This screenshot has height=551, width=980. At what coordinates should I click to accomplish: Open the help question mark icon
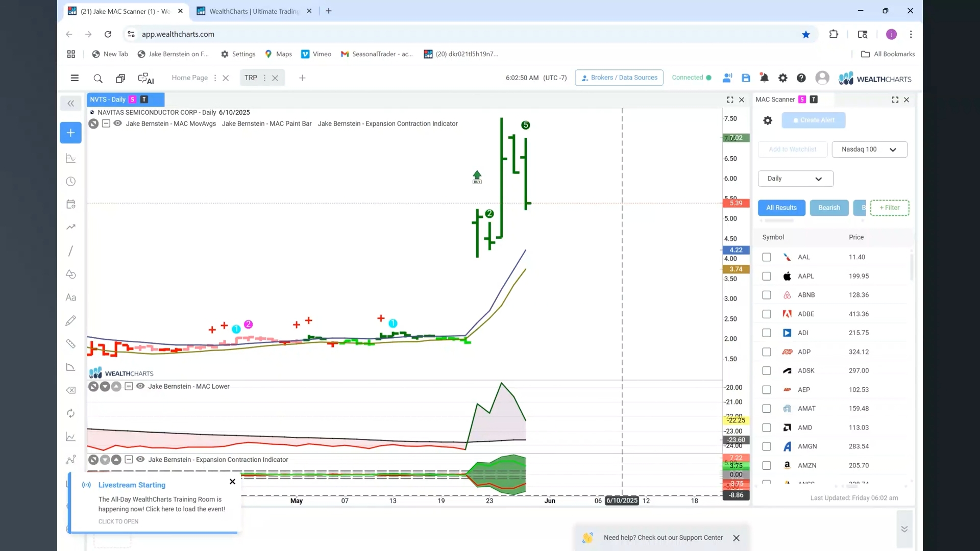click(801, 78)
